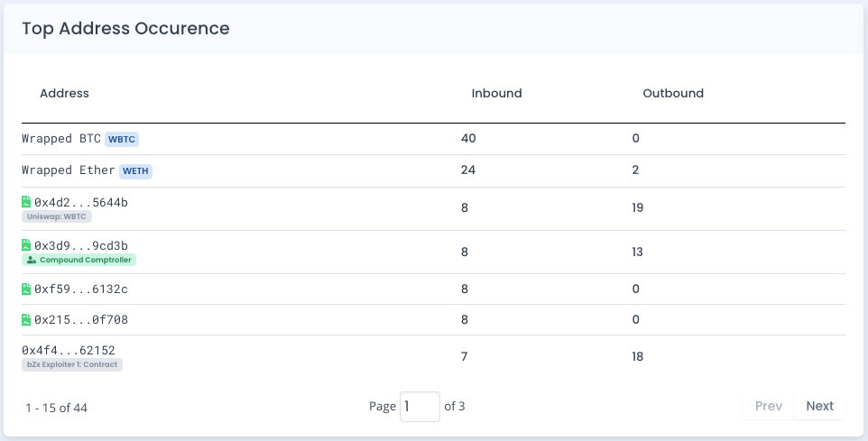Click the Uniswap: WBTC label tag

click(57, 216)
